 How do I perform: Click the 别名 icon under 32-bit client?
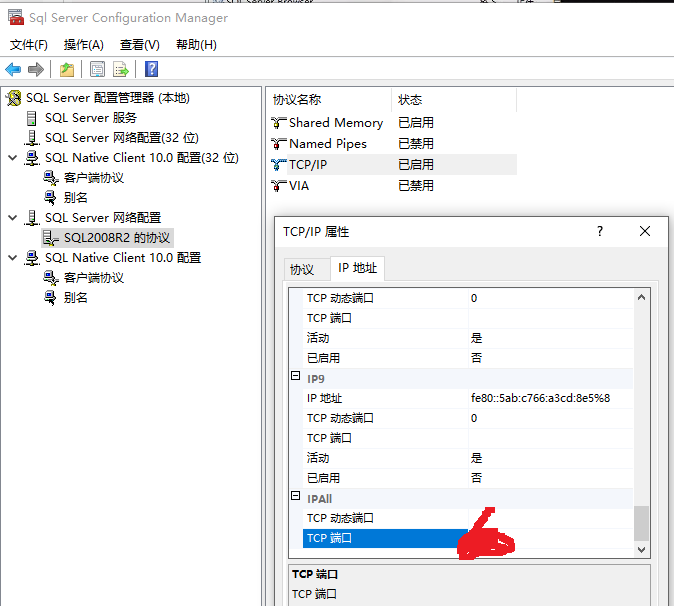50,198
